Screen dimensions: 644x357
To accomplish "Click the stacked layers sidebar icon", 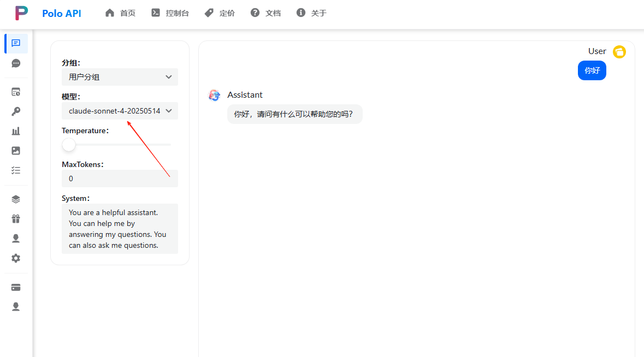I will (16, 199).
